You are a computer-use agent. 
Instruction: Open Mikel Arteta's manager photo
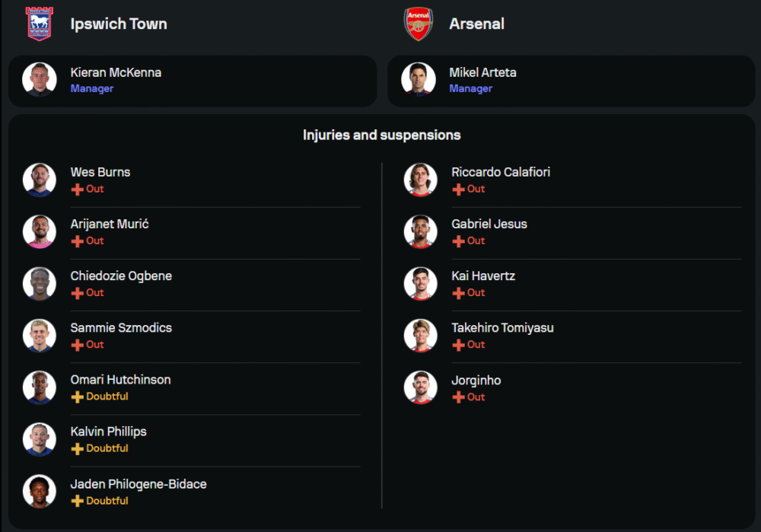click(419, 79)
